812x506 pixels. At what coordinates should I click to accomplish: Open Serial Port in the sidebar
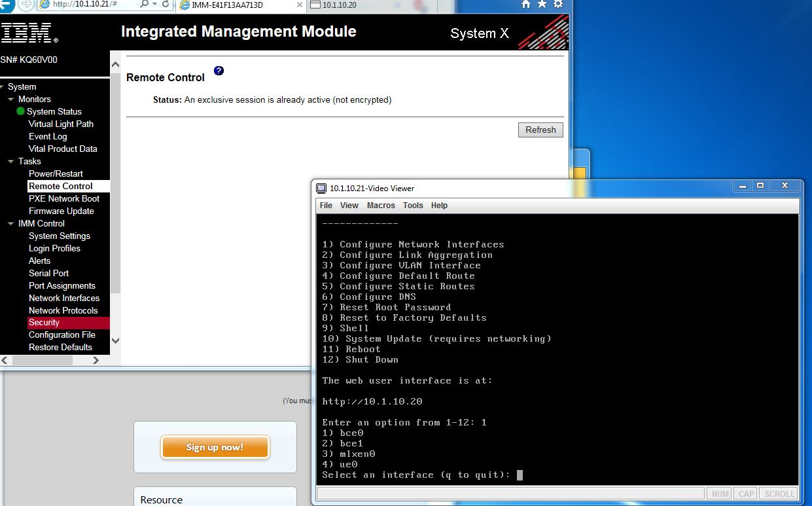coord(48,273)
